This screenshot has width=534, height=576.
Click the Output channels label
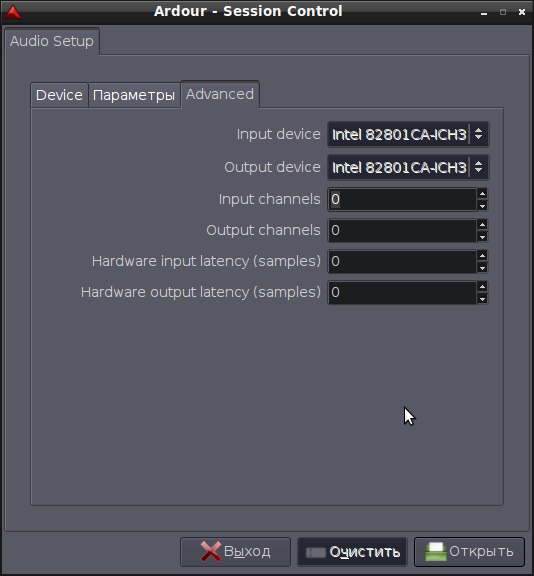(263, 230)
